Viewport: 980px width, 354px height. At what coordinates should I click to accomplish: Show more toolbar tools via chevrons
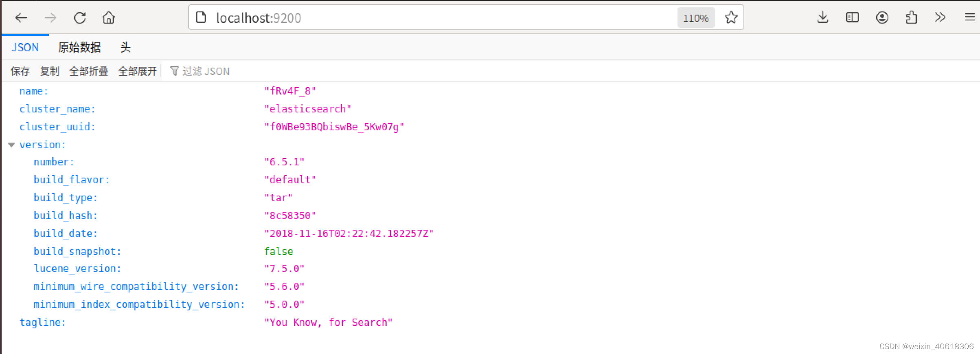[x=940, y=18]
